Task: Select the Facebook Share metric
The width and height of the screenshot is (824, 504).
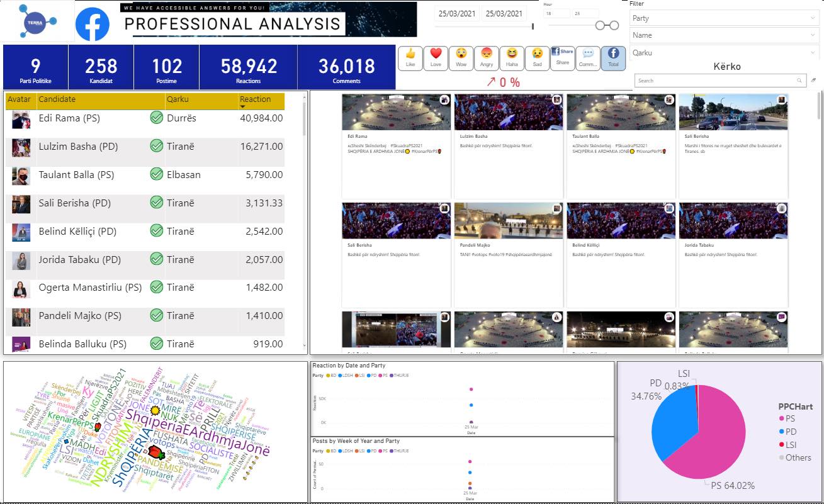Action: coord(563,58)
